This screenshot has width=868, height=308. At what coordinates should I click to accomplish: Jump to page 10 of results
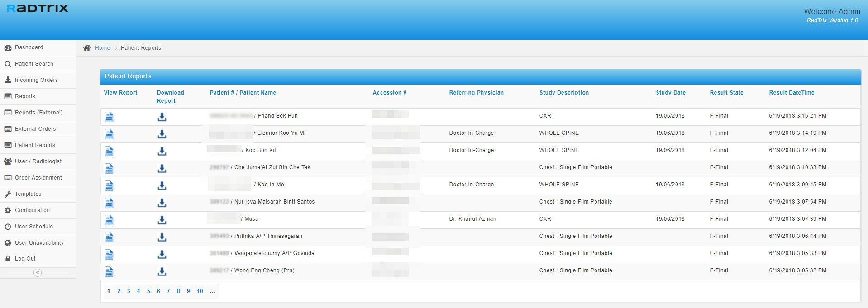pos(200,291)
